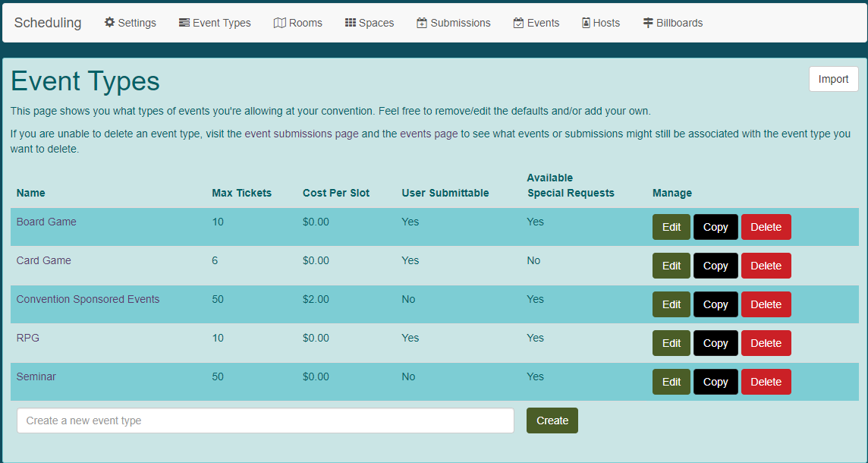Click the Max Tickets column header
868x463 pixels.
coord(242,194)
